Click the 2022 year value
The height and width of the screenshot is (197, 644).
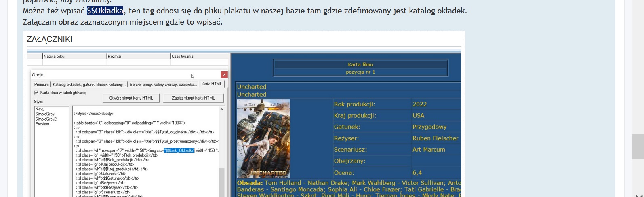(419, 104)
